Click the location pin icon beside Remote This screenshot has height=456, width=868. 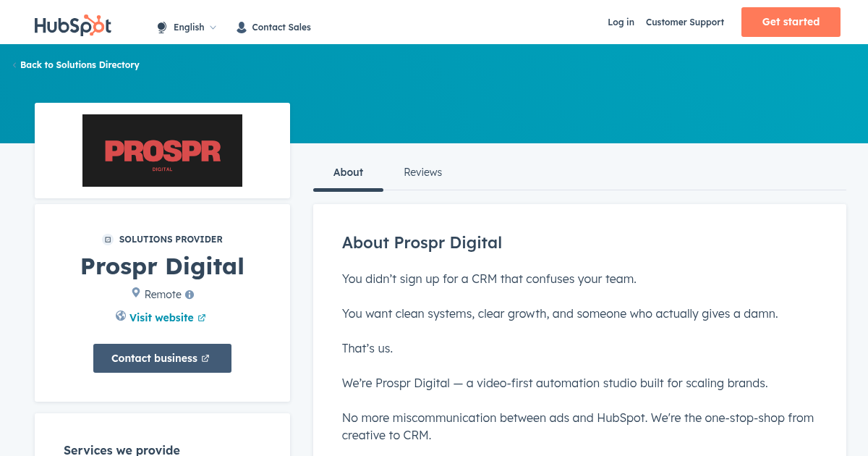pos(135,293)
